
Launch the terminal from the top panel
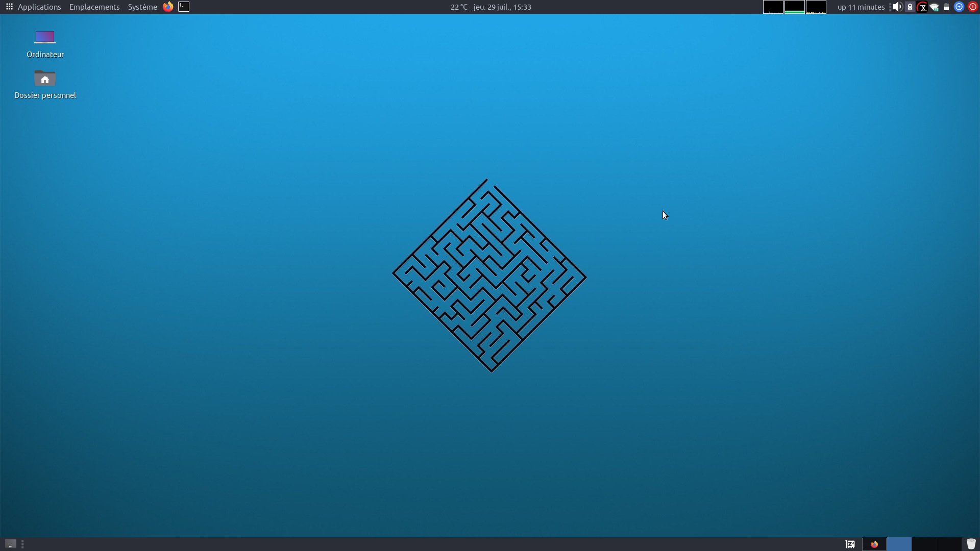click(x=184, y=7)
